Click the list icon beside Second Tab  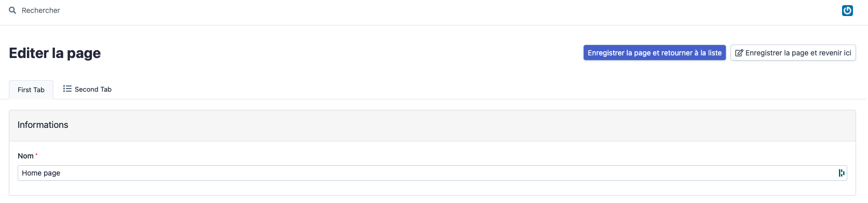click(x=67, y=89)
